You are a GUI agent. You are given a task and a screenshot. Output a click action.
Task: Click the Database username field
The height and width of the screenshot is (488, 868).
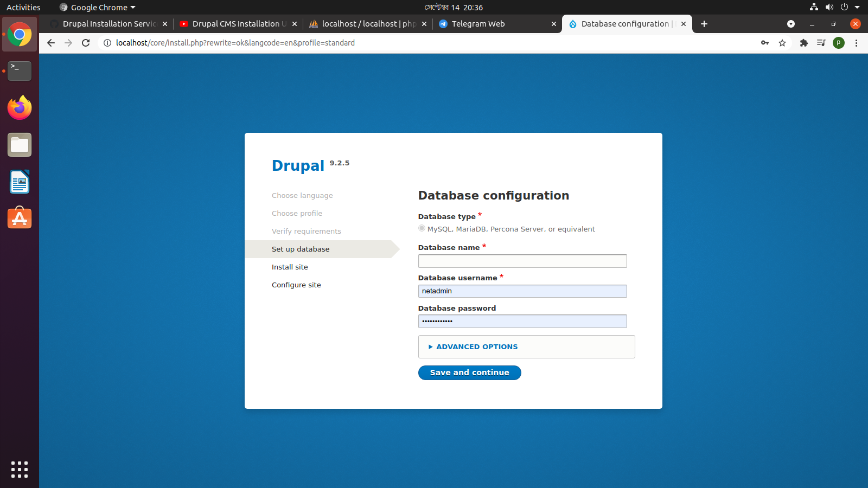point(522,291)
